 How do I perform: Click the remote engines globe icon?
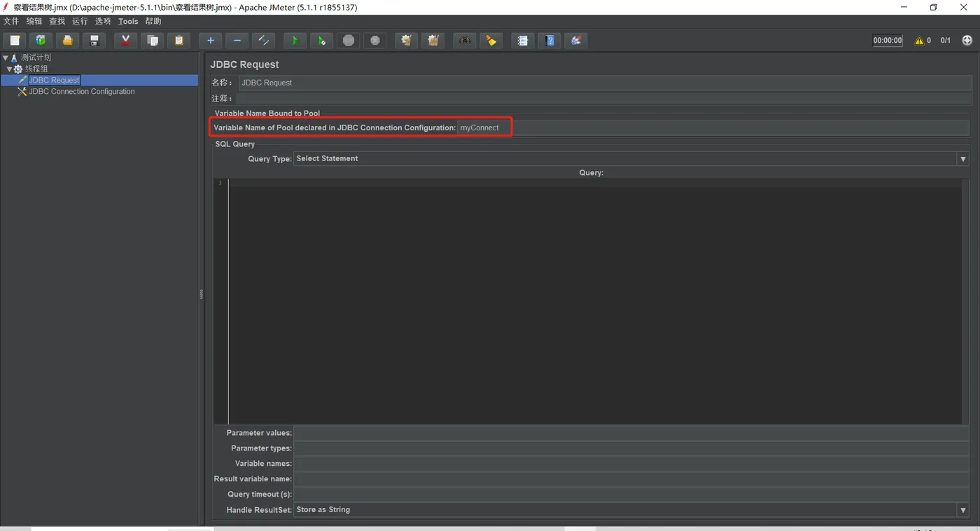point(967,41)
